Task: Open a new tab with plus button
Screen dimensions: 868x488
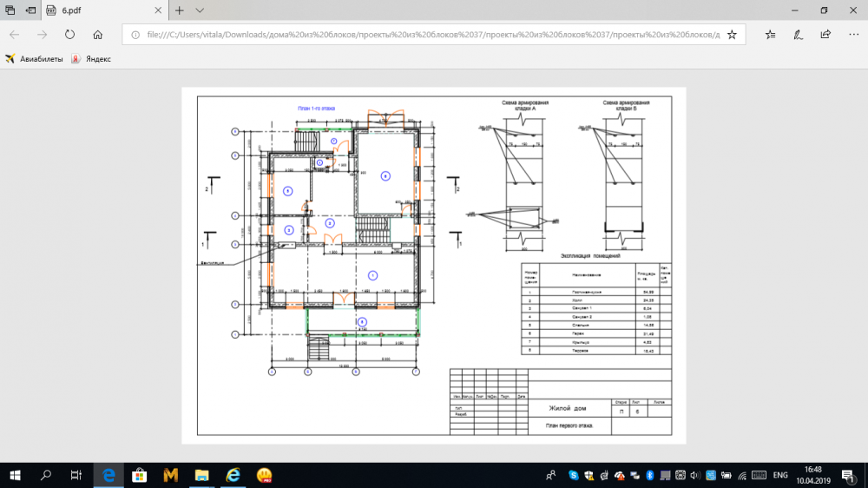Action: pos(180,10)
